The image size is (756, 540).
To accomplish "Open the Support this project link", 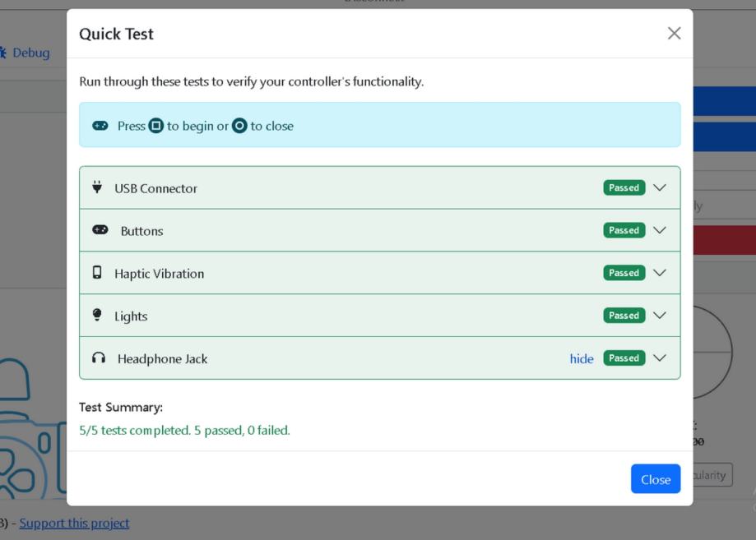I will point(74,523).
